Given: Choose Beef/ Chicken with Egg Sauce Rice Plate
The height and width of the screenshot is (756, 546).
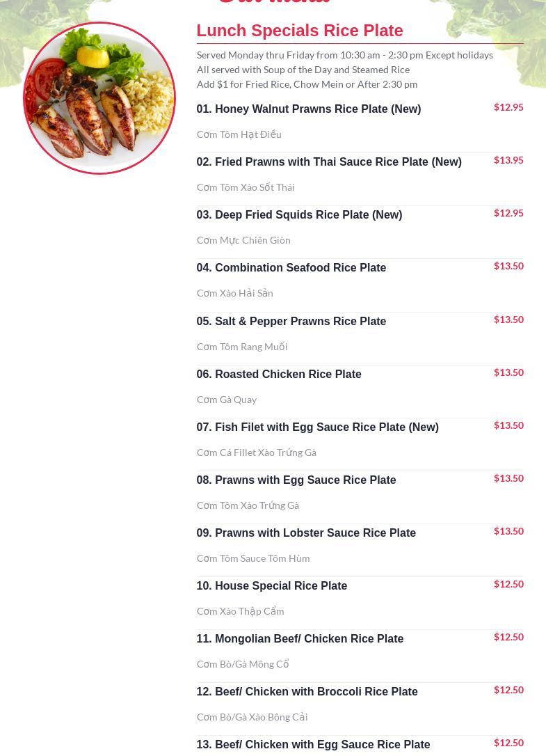Looking at the screenshot, I should click(x=313, y=745).
